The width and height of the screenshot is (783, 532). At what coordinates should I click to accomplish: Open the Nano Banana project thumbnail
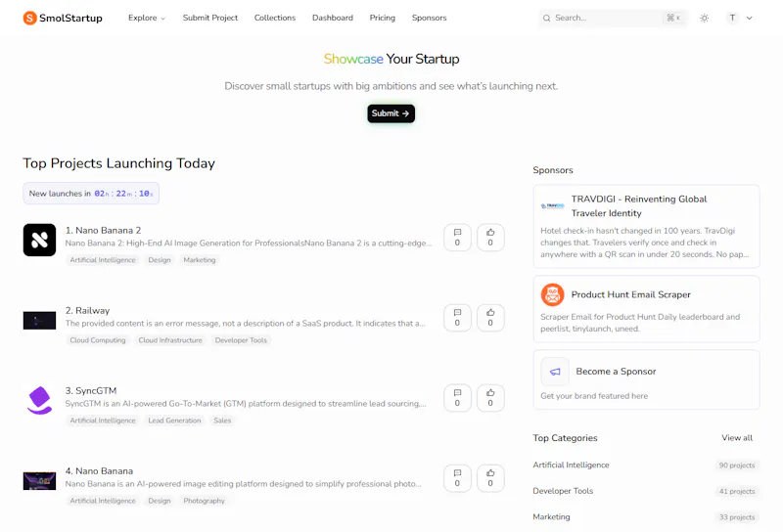tap(39, 481)
